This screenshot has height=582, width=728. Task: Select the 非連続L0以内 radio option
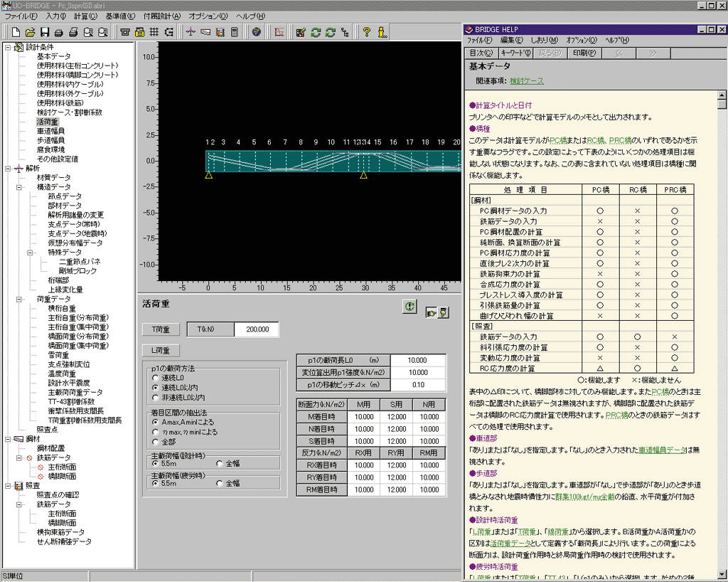coord(156,398)
